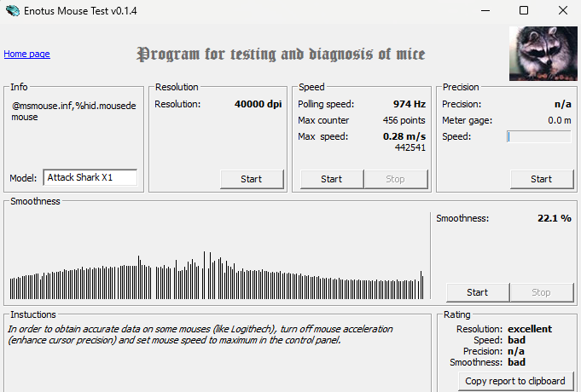
Task: Open the Home page link
Action: click(x=26, y=54)
